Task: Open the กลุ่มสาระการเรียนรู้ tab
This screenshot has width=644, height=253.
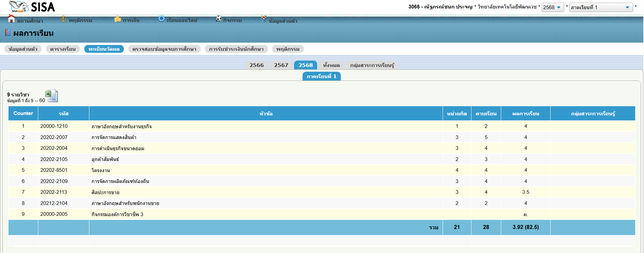Action: (x=372, y=65)
